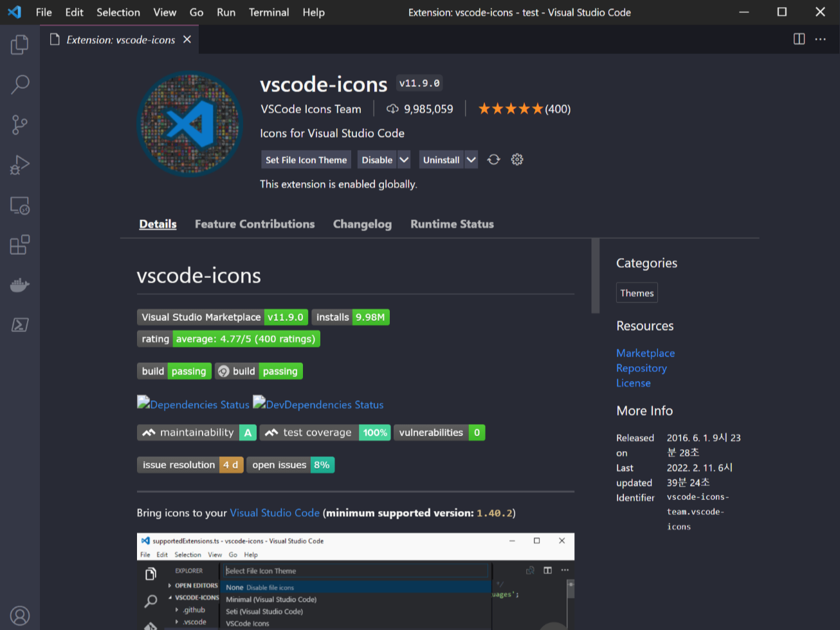Open the File menu
This screenshot has width=840, height=630.
pyautogui.click(x=44, y=12)
